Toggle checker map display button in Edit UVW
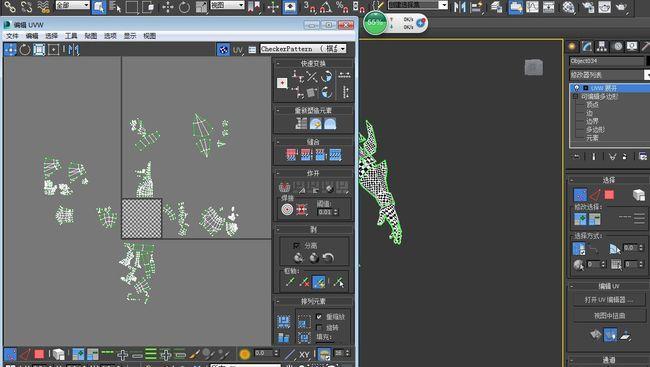 [x=223, y=50]
